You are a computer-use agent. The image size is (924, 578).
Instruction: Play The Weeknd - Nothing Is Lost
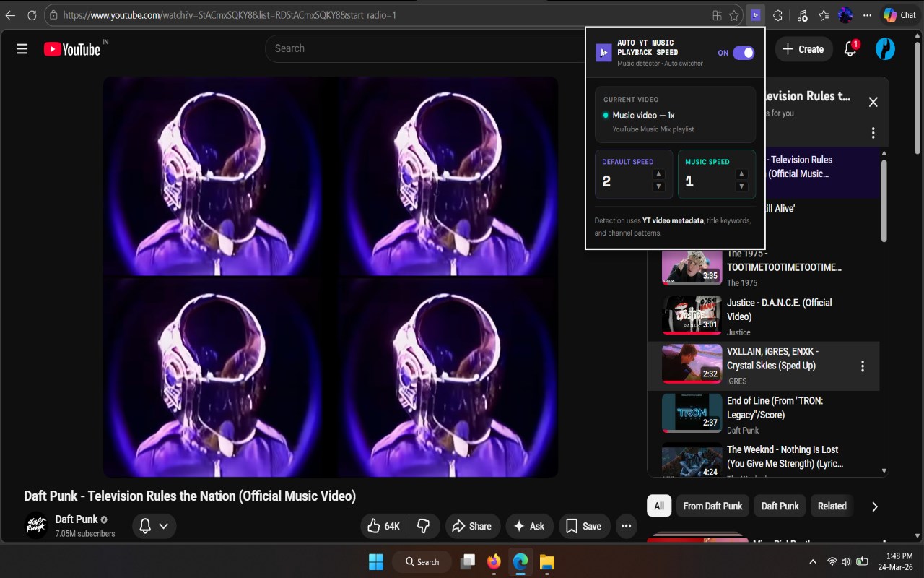pyautogui.click(x=785, y=457)
